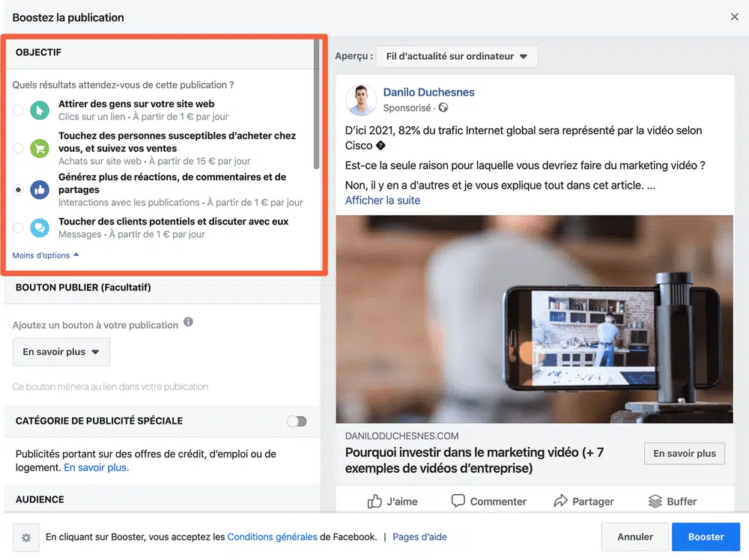
Task: Open the 'Pages d'aide' link
Action: point(419,537)
